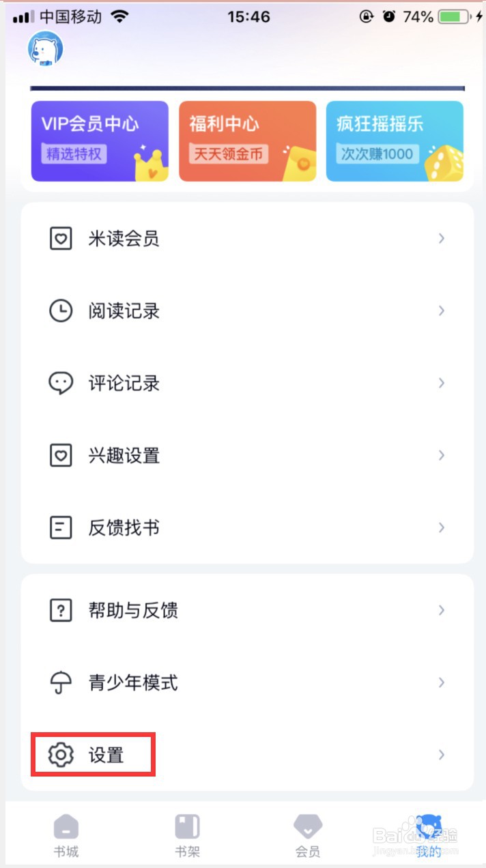The width and height of the screenshot is (486, 868).
Task: Switch to the 书城 tab
Action: [66, 835]
